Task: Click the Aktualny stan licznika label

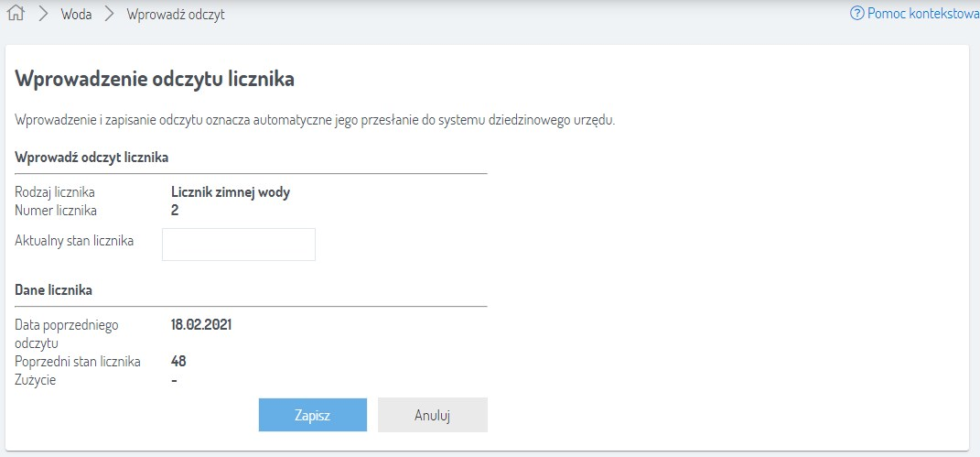Action: click(75, 241)
